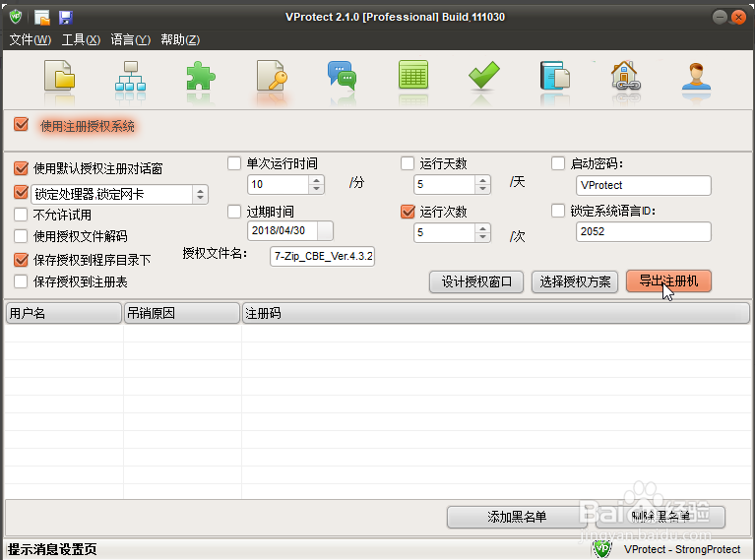Enable 单次运行时间 checkbox
The height and width of the screenshot is (560, 755).
(234, 163)
